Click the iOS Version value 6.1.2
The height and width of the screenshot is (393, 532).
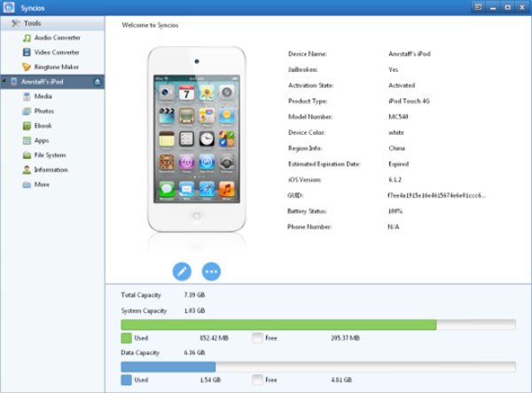[395, 179]
